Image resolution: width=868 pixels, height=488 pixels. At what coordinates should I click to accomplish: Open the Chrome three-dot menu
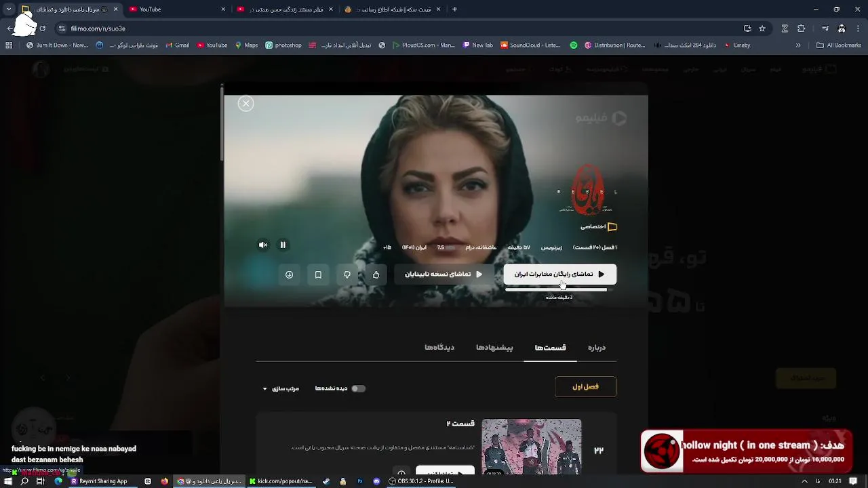coord(857,28)
